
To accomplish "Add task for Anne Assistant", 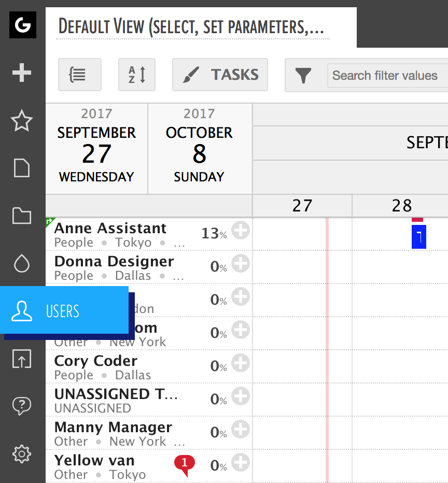I will click(241, 230).
